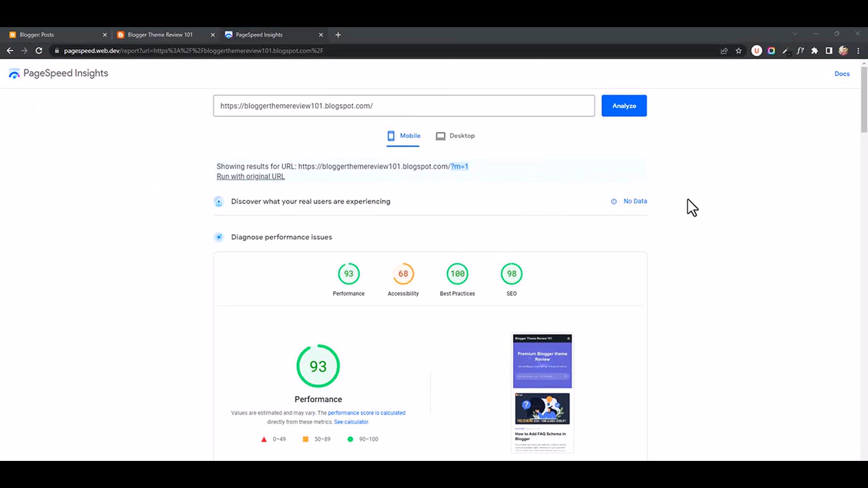Open the Docs link

tap(842, 74)
